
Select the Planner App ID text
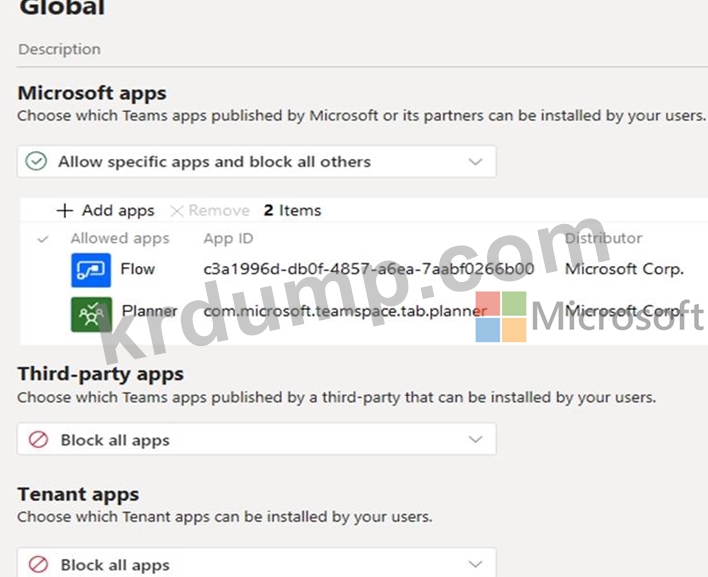point(344,311)
